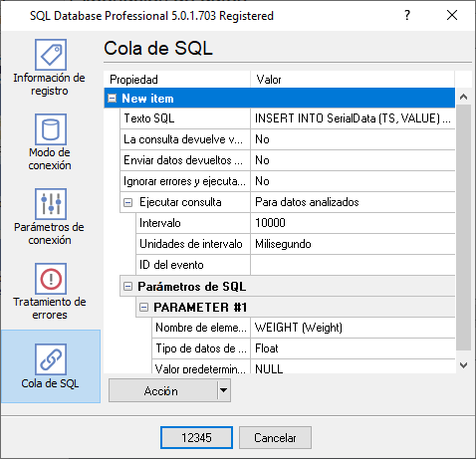Click the empty ID del evento value

[x=353, y=265]
